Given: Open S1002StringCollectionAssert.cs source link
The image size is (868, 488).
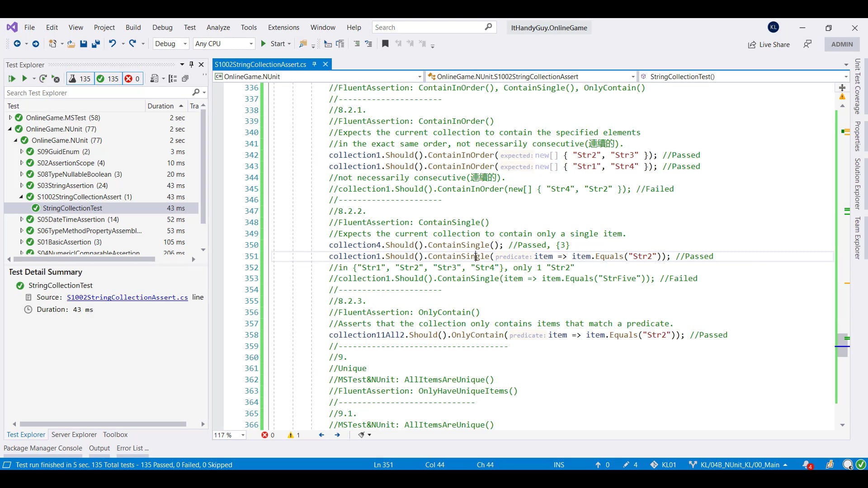Looking at the screenshot, I should tap(127, 297).
